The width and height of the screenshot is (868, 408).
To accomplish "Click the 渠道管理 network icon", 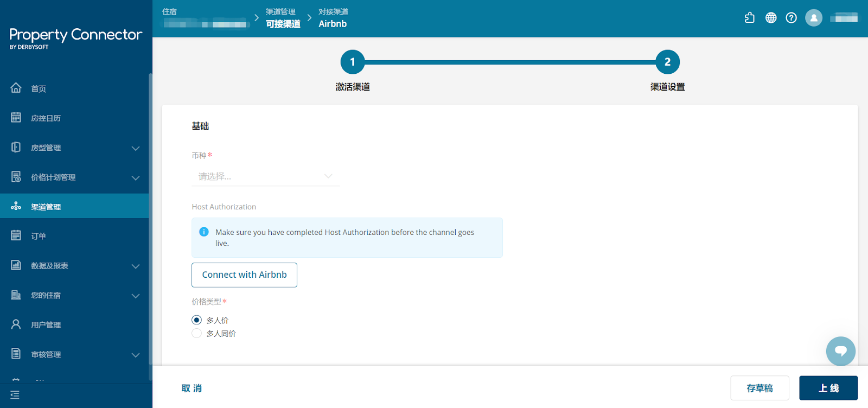I will (x=16, y=206).
